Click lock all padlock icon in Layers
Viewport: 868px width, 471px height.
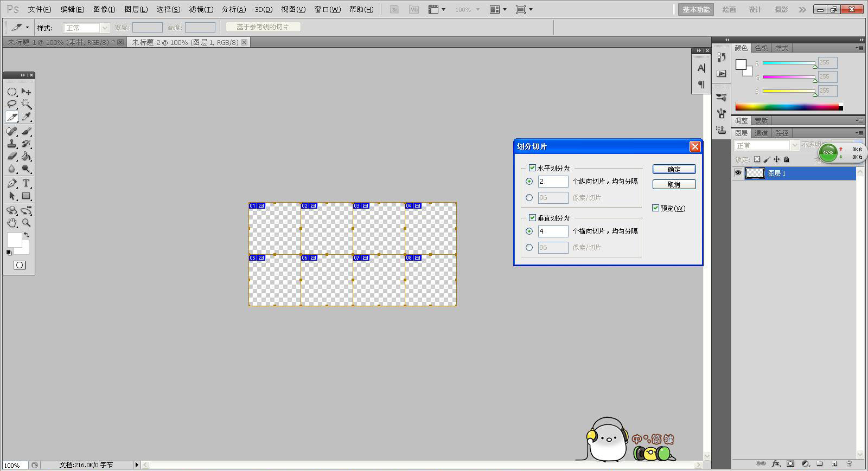(787, 159)
